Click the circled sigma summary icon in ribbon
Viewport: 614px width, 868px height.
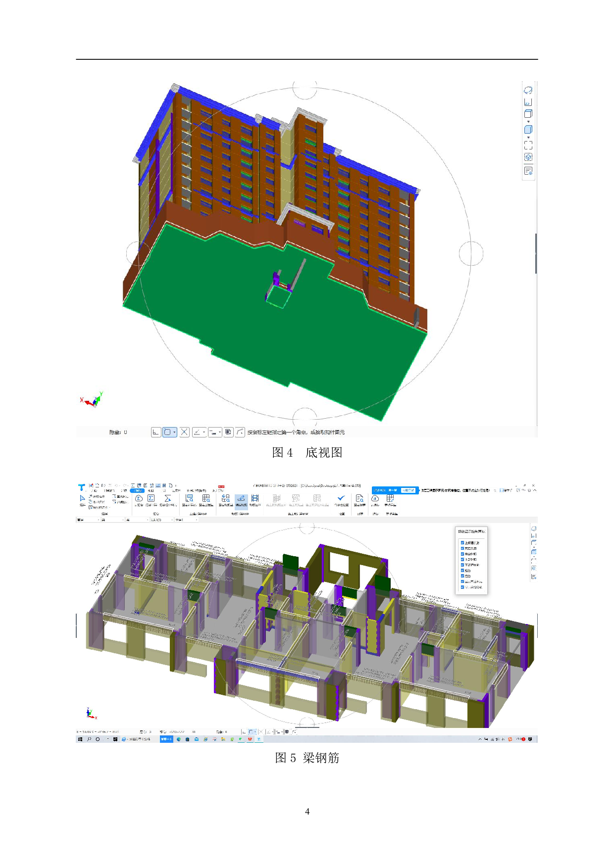[139, 498]
